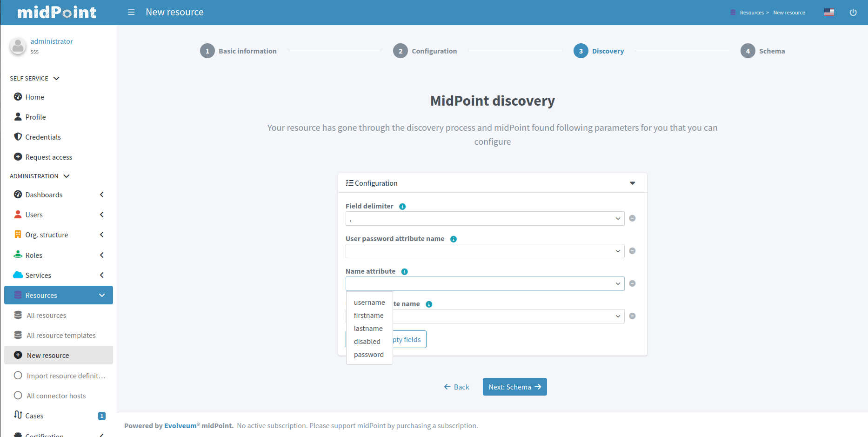Viewport: 868px width, 437px height.
Task: Choose 'password' option in dropdown list
Action: [368, 355]
